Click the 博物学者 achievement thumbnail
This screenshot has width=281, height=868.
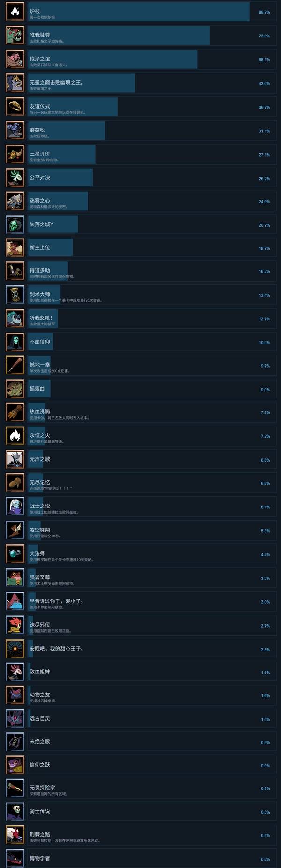point(15,859)
